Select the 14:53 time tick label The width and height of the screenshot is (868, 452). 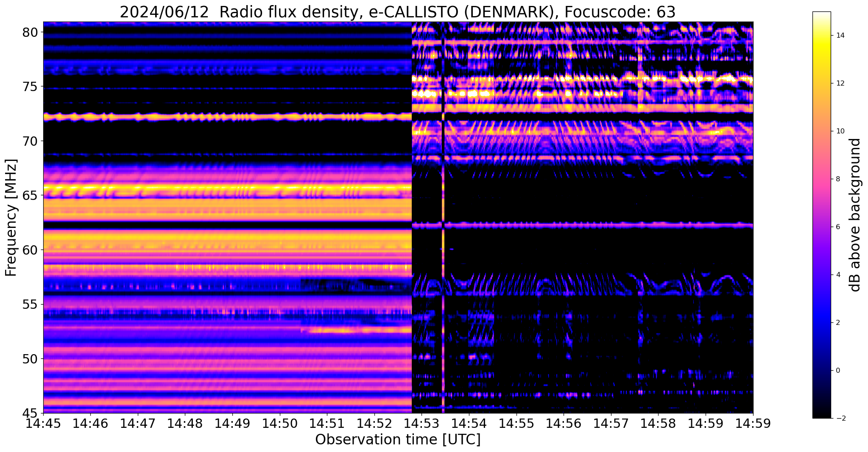(x=422, y=424)
